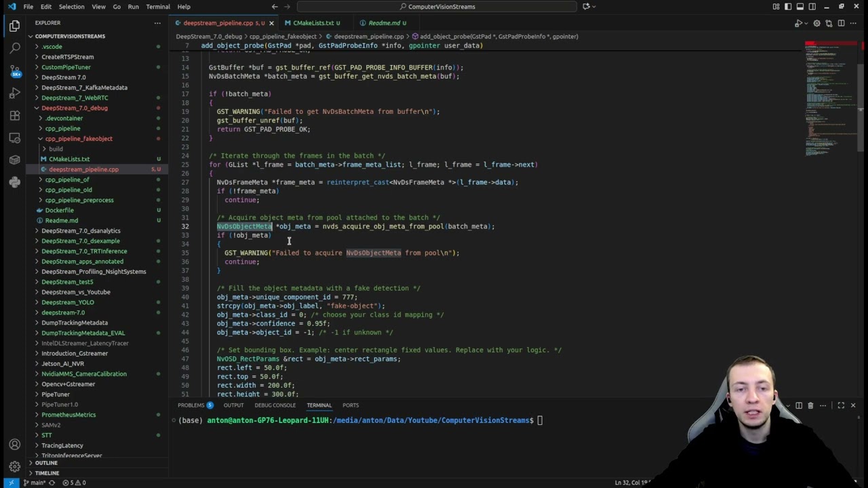Open the Python activity bar icon
The height and width of the screenshot is (488, 868).
(14, 182)
